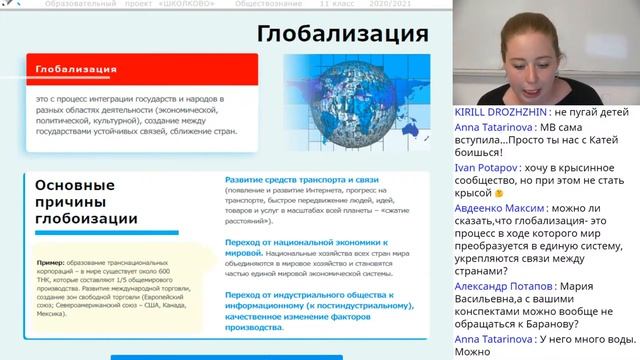Click the lecturer's webcam video

point(546,52)
